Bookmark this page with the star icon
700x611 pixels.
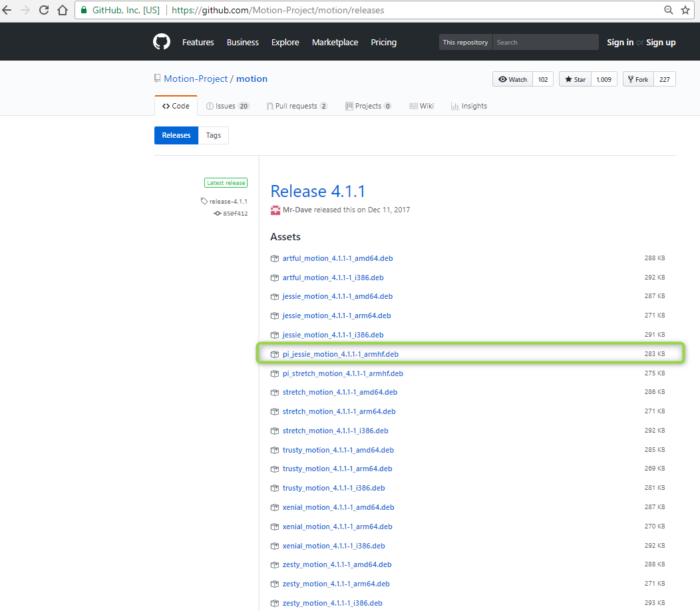point(685,10)
